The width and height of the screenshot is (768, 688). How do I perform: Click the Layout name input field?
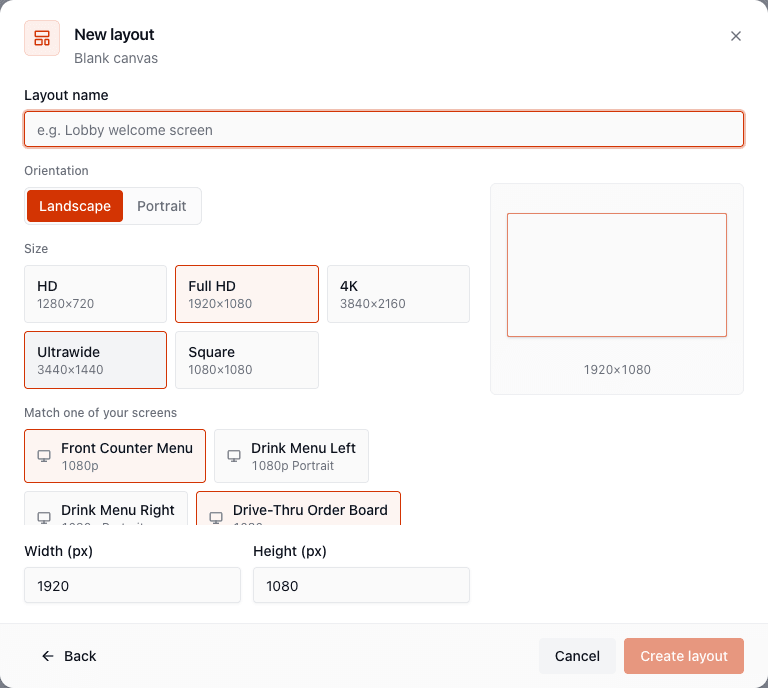click(x=384, y=130)
